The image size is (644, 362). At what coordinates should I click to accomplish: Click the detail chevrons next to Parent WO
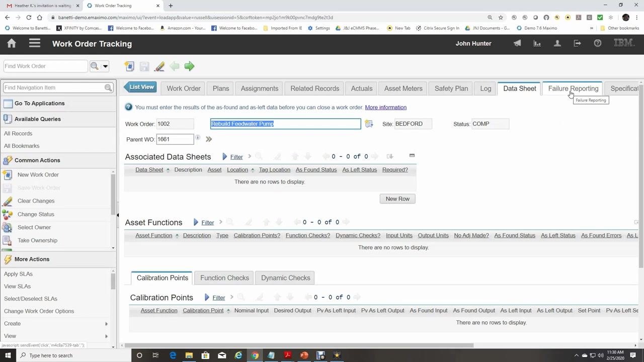coord(209,139)
